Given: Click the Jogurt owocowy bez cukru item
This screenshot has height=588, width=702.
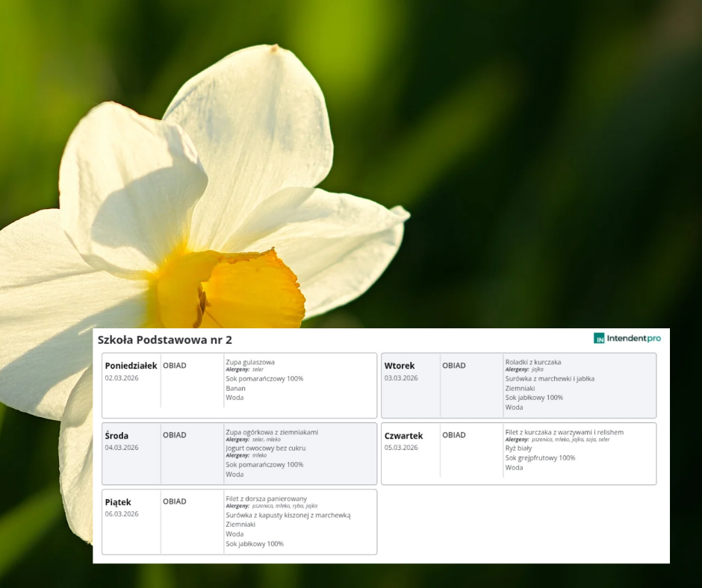Looking at the screenshot, I should point(266,448).
